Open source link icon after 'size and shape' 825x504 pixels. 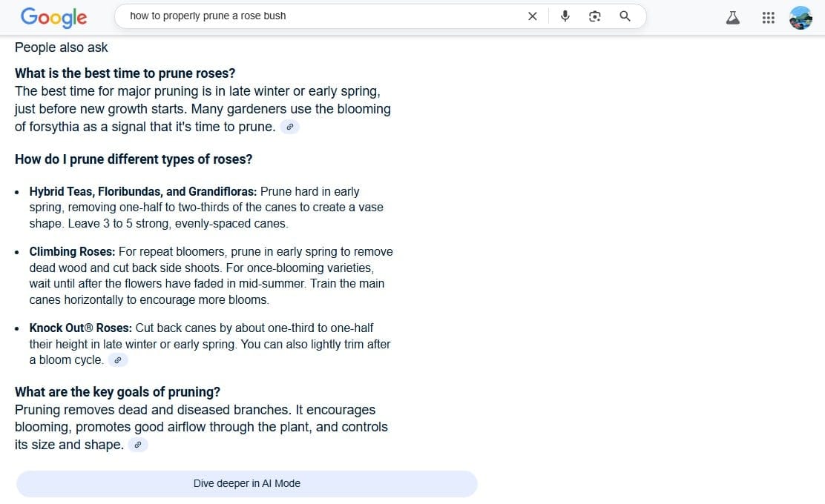[x=138, y=445]
